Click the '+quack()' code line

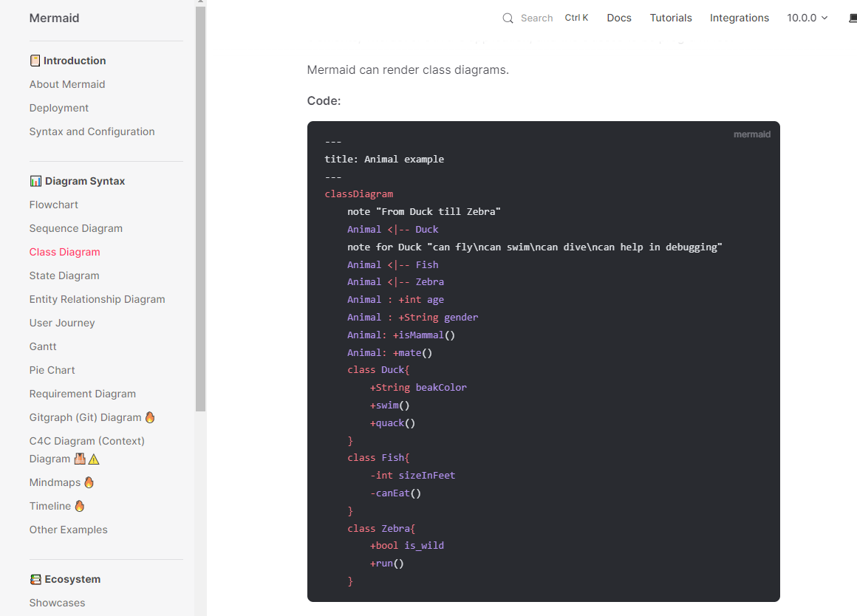(x=392, y=423)
